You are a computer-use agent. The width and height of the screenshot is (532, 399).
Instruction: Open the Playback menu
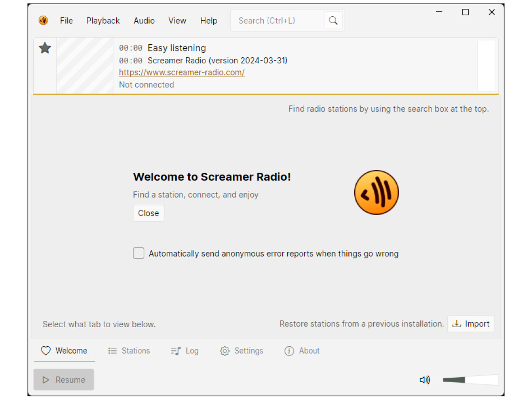pos(103,21)
